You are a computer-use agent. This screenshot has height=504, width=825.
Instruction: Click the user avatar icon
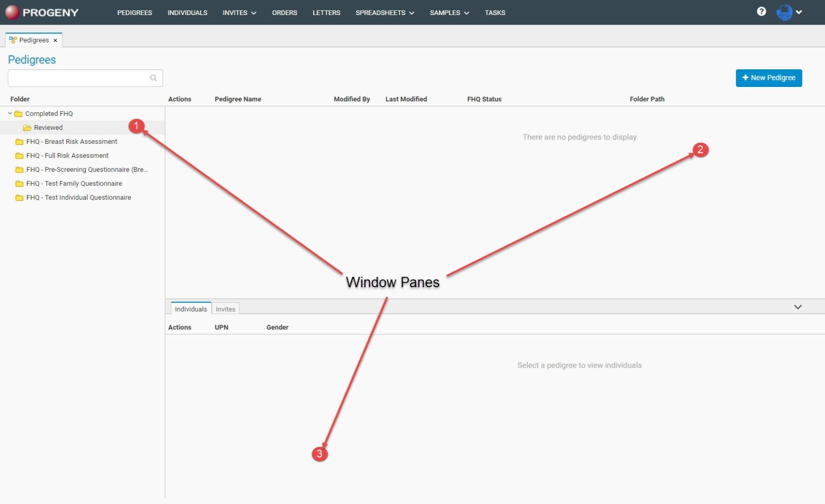tap(785, 12)
